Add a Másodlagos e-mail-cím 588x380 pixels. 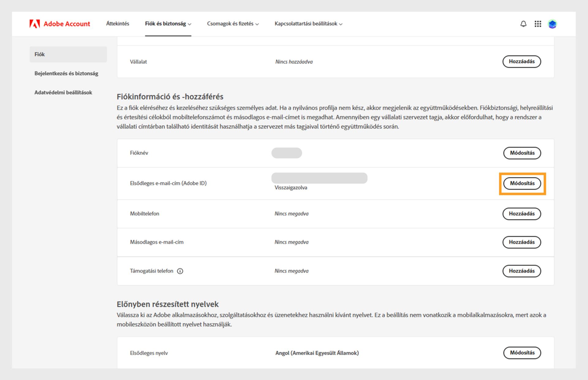pos(522,242)
